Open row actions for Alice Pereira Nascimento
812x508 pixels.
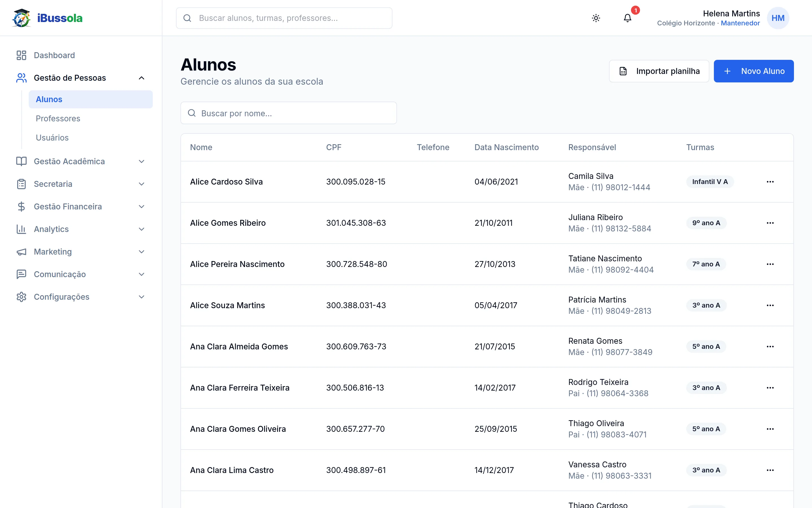(770, 264)
